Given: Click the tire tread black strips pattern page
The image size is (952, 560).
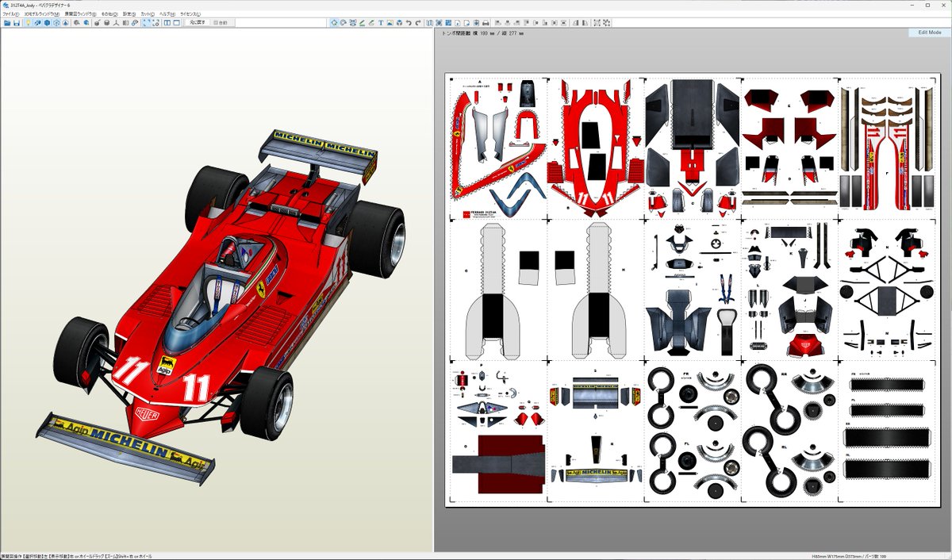Looking at the screenshot, I should click(x=886, y=433).
